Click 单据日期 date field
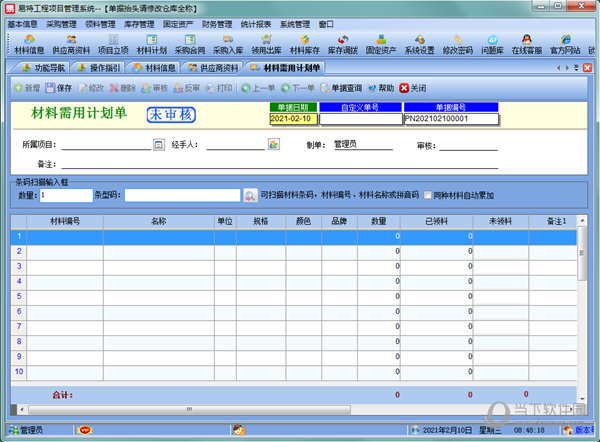Image resolution: width=600 pixels, height=442 pixels. 293,119
